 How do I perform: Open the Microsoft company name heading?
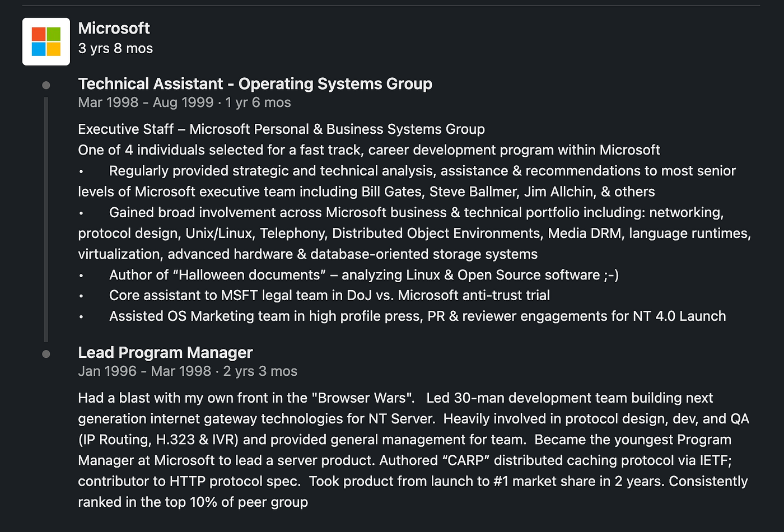coord(114,28)
